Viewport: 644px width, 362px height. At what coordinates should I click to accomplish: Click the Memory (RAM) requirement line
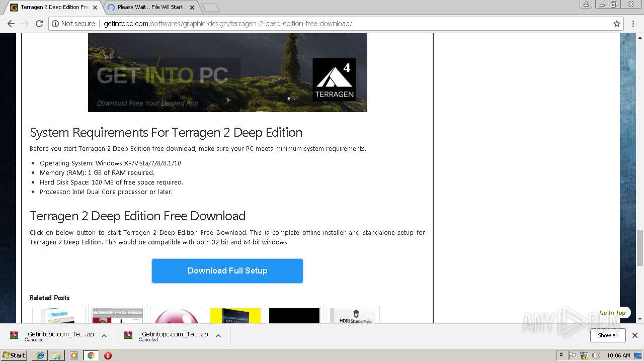coord(97,172)
